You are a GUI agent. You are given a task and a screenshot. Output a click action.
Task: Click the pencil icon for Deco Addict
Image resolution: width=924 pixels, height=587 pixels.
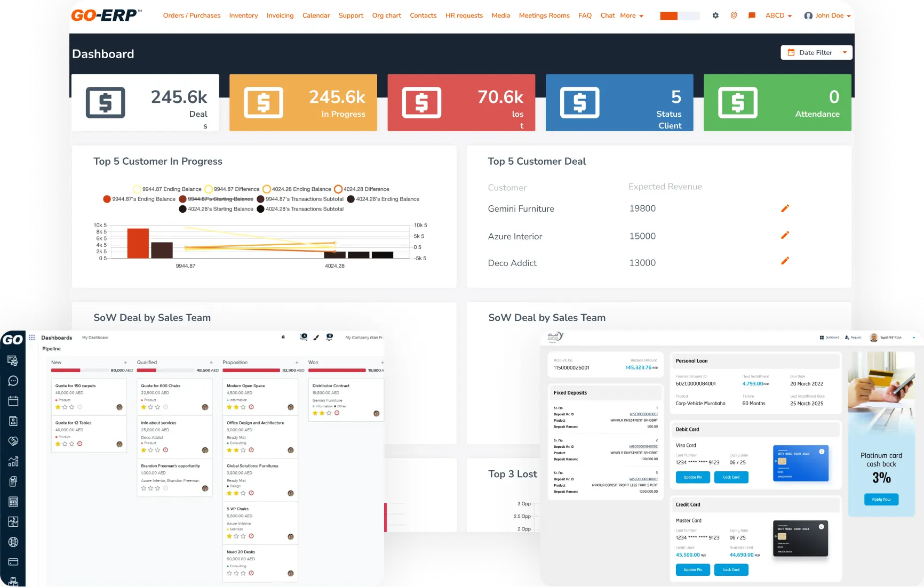click(785, 261)
